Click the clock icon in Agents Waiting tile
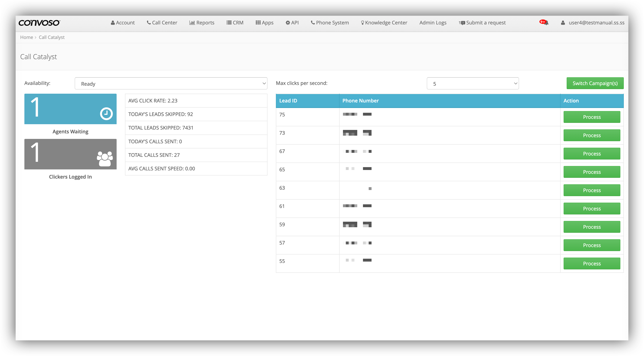Screen dimensions: 644x356 (106, 114)
